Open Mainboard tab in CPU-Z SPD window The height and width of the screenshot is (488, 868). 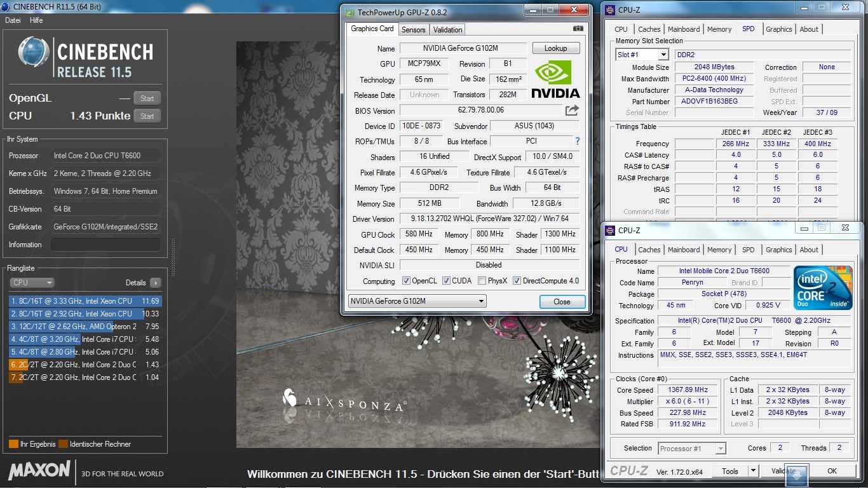(684, 29)
